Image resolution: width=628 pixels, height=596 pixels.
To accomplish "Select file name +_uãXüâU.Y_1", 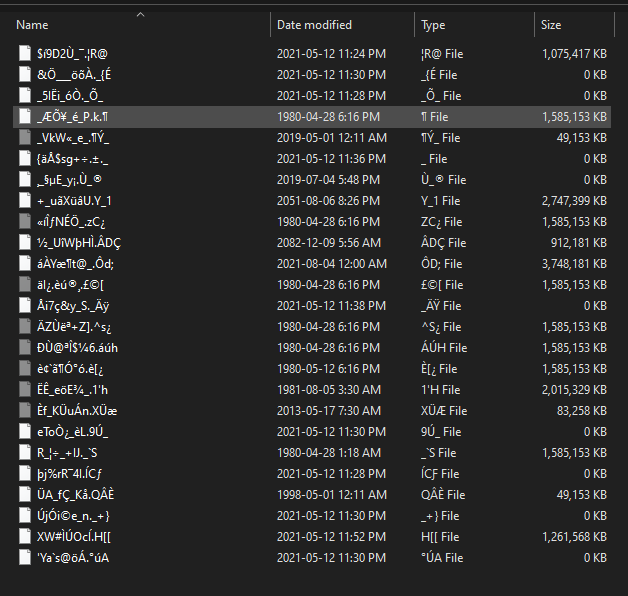I will 74,201.
